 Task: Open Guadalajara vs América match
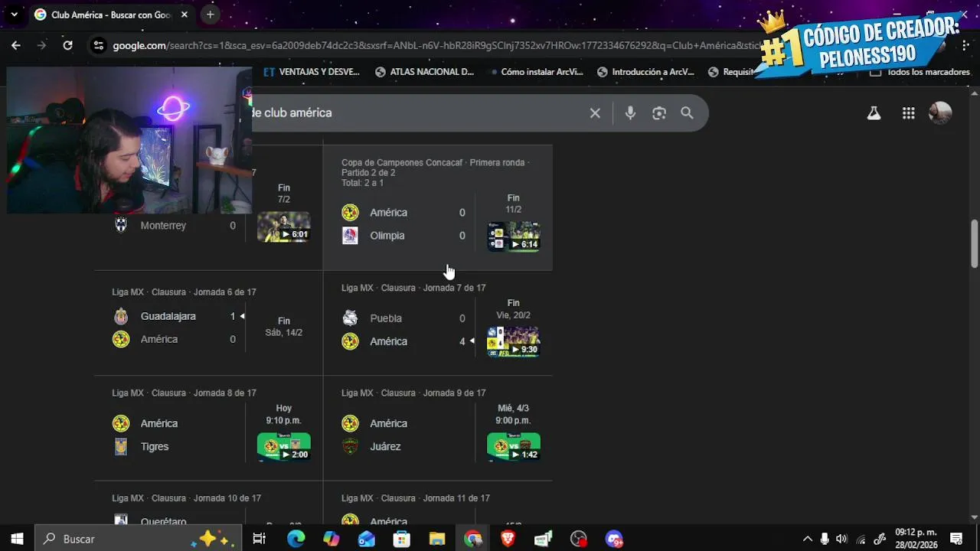click(208, 322)
